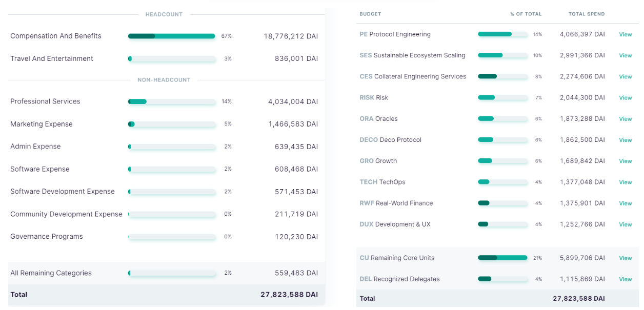The image size is (644, 310).
Task: Click View for Sustainable Ecosystem Scaling
Action: (x=625, y=55)
